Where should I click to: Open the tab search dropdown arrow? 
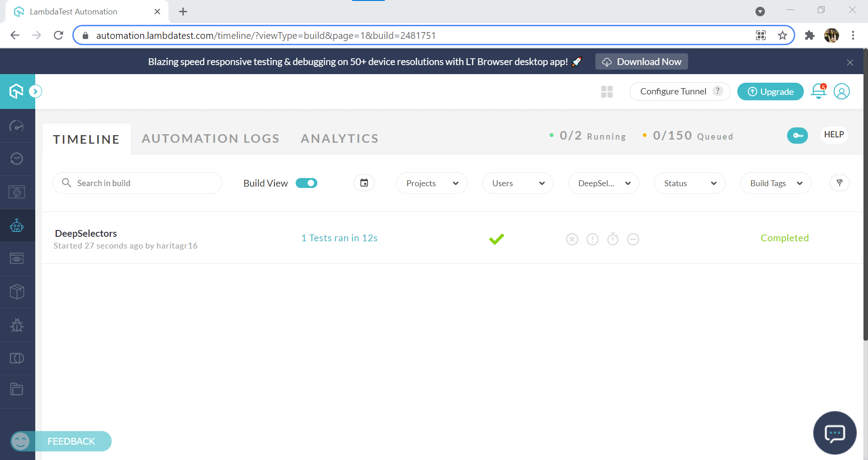pyautogui.click(x=760, y=12)
